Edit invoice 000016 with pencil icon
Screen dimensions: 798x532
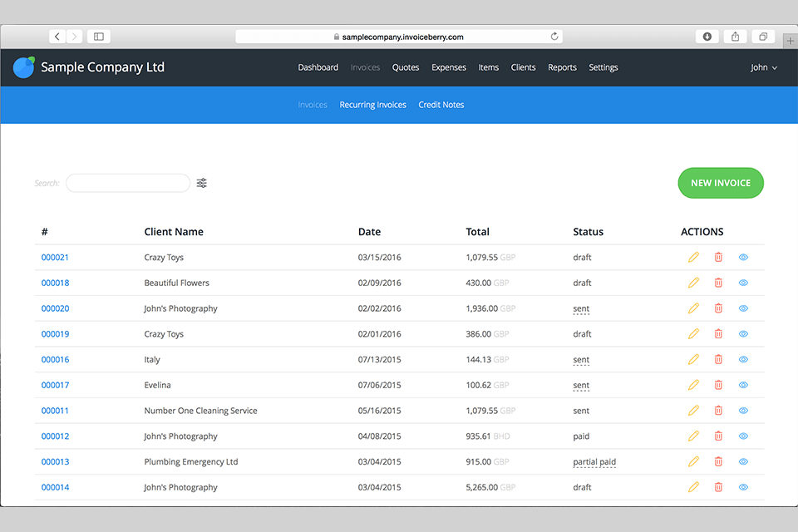point(693,359)
